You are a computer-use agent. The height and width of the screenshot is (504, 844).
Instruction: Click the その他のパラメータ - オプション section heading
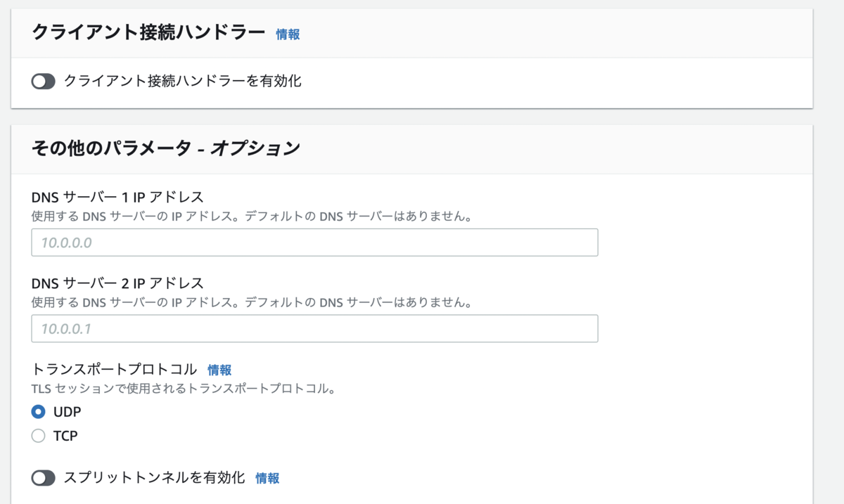[x=166, y=148]
